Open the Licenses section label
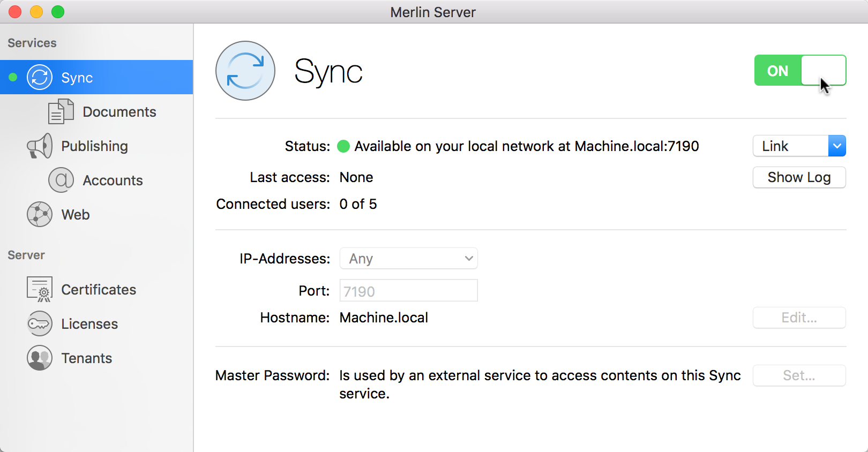Viewport: 868px width, 452px height. pos(89,324)
